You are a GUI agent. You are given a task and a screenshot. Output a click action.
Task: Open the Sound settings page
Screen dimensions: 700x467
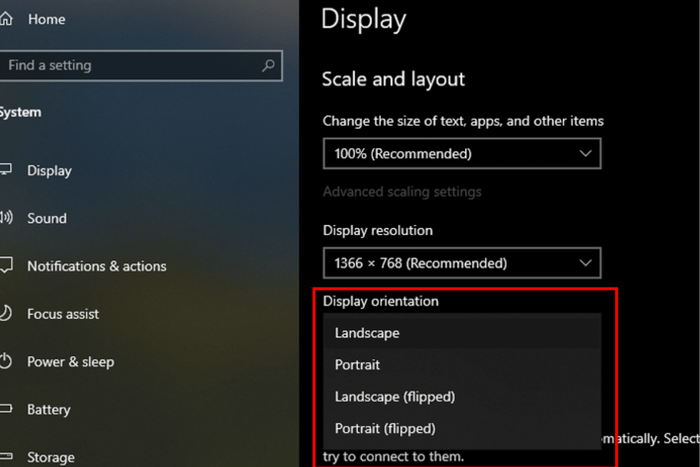pos(47,218)
